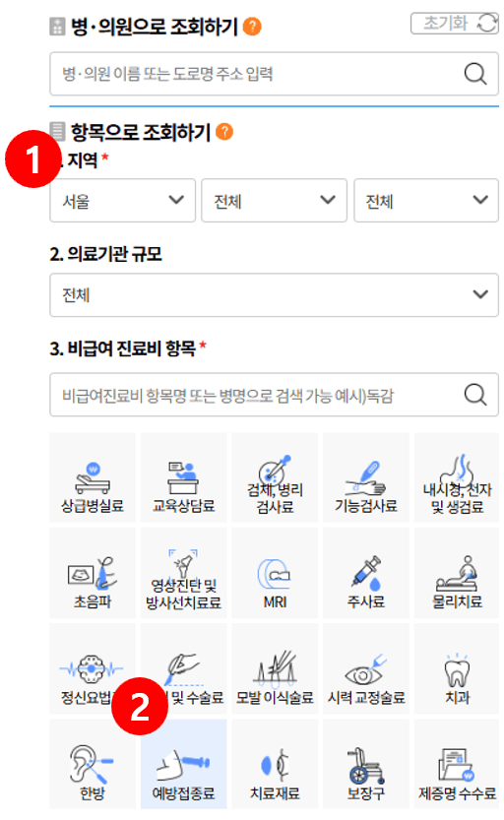Select the 모발 이식술료 category icon
504x820 pixels.
click(275, 668)
